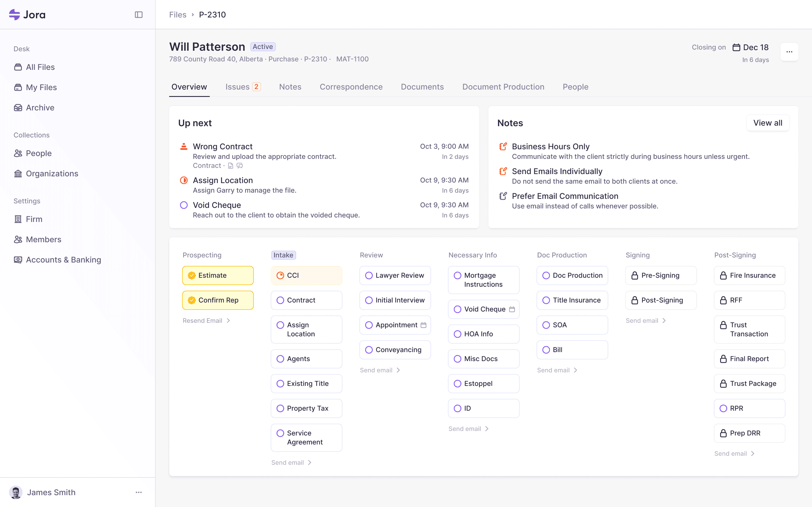Collapse the sidebar panel icon
Image resolution: width=812 pixels, height=507 pixels.
pyautogui.click(x=139, y=14)
